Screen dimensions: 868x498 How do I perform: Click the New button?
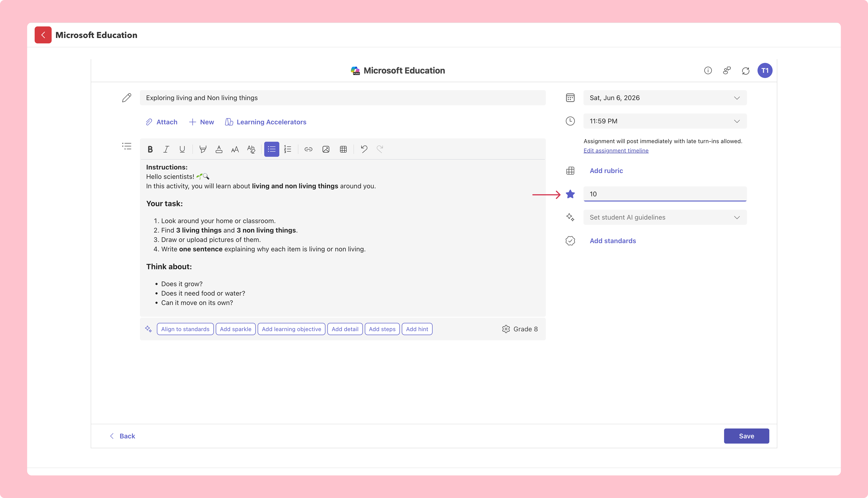click(202, 122)
